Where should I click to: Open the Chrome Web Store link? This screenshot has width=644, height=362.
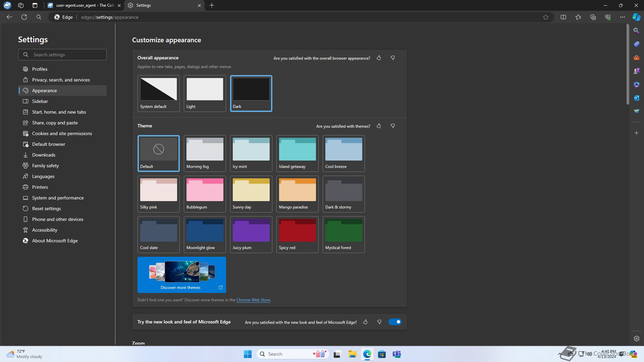[x=253, y=300]
